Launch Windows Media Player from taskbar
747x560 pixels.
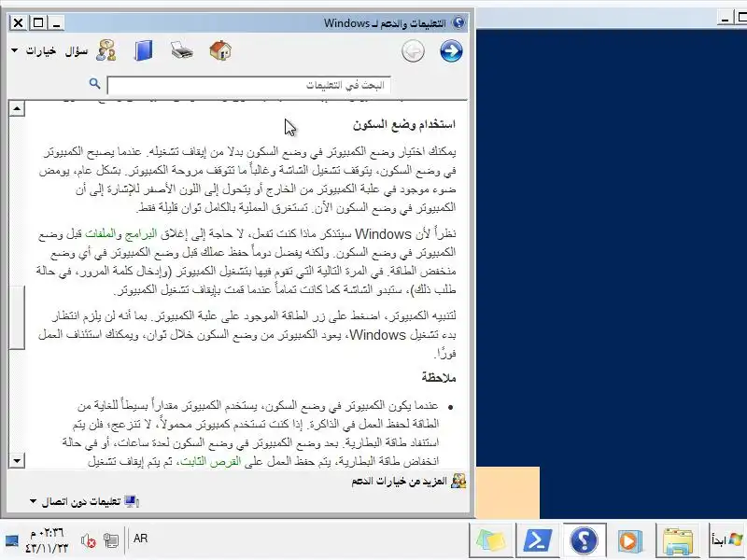pyautogui.click(x=629, y=539)
